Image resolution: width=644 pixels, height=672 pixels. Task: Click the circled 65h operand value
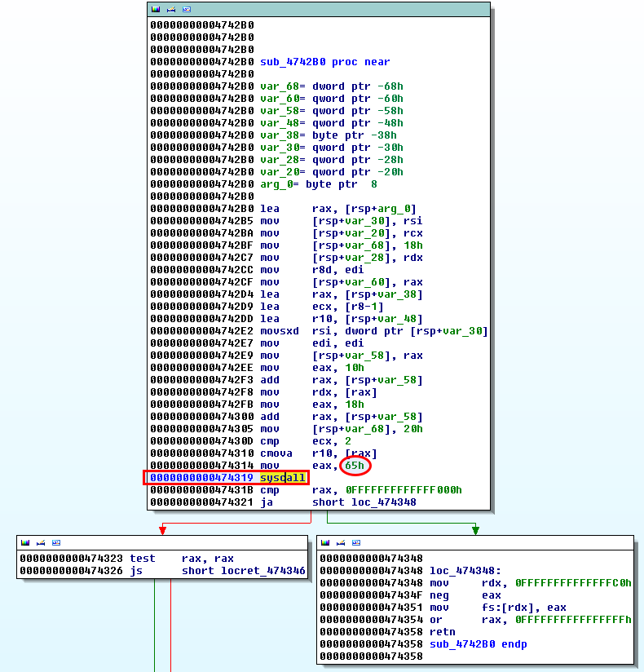355,466
